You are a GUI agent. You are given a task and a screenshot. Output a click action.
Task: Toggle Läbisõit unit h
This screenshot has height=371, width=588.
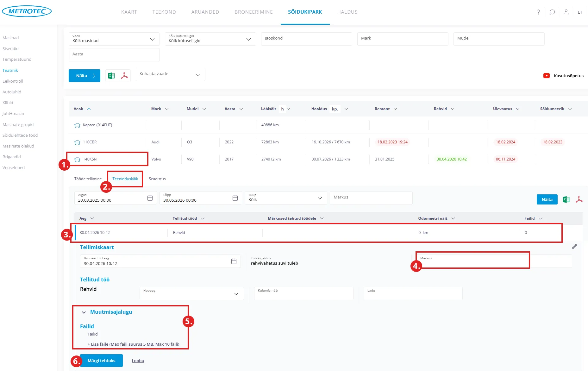282,109
